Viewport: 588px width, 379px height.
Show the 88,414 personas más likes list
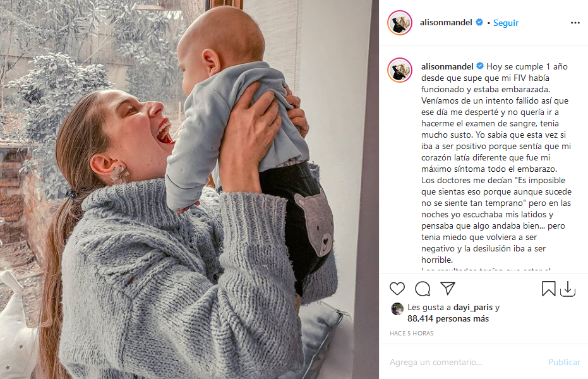tap(448, 318)
